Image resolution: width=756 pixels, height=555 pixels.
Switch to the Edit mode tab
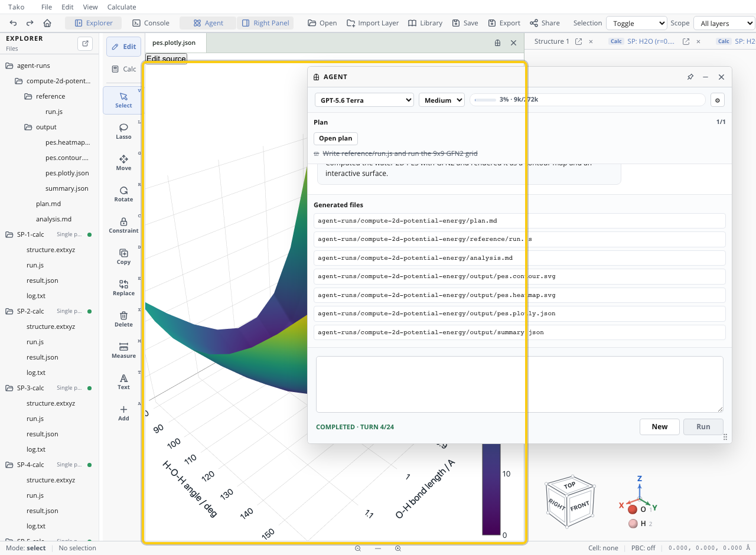123,46
